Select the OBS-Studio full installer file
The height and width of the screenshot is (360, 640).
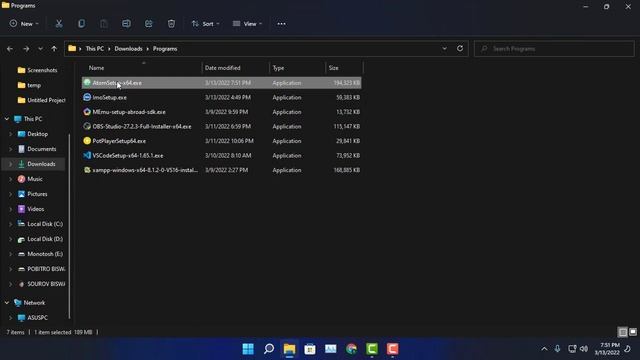click(222, 127)
